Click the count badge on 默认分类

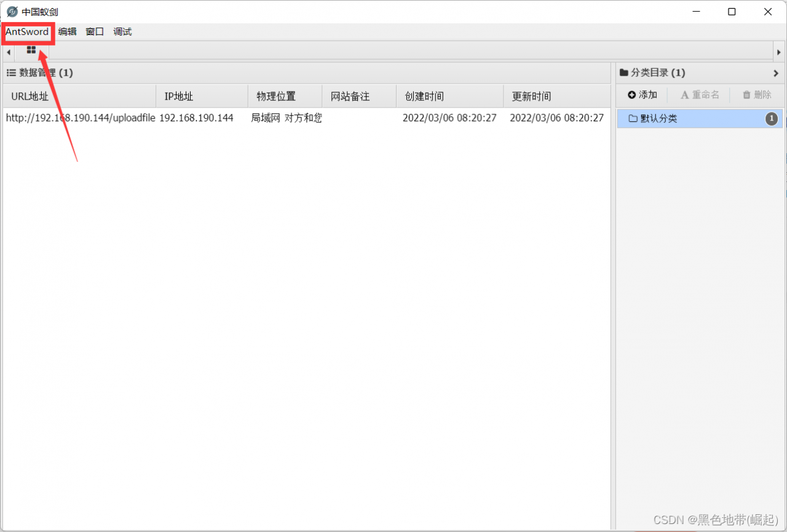pyautogui.click(x=772, y=119)
